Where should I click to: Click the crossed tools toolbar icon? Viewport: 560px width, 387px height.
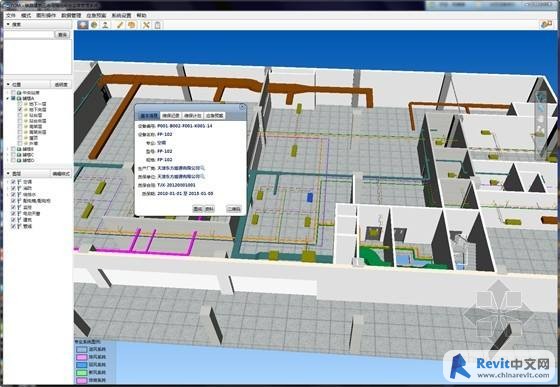click(x=146, y=25)
